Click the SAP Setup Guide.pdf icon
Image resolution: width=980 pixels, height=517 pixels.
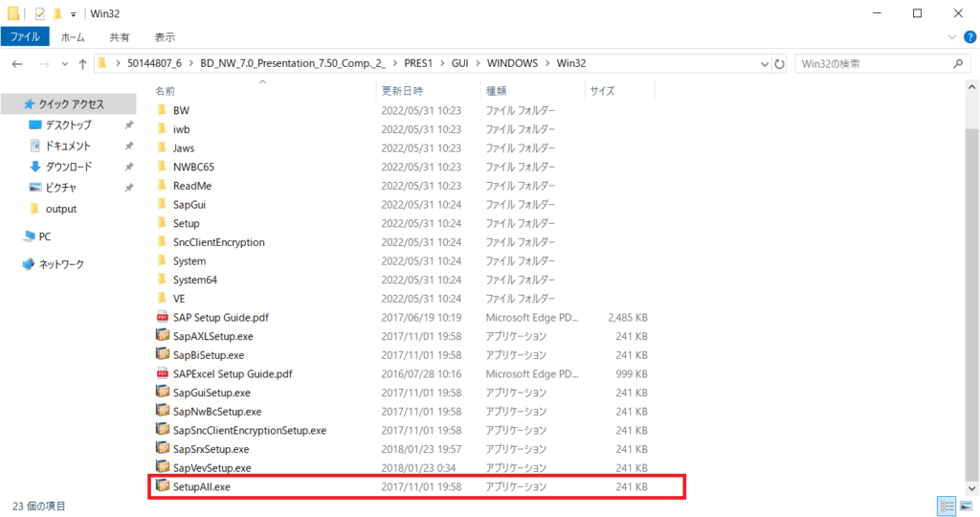163,317
